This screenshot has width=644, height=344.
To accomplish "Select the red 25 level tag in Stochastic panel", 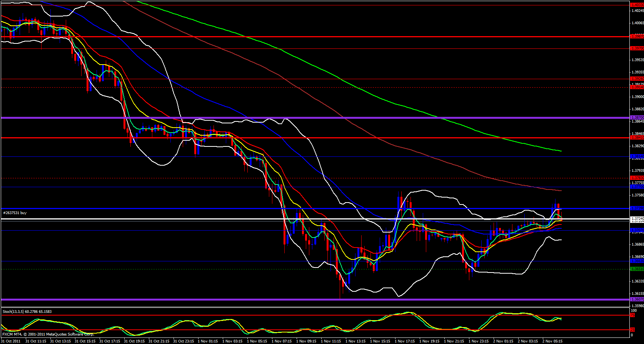I will click(632, 330).
